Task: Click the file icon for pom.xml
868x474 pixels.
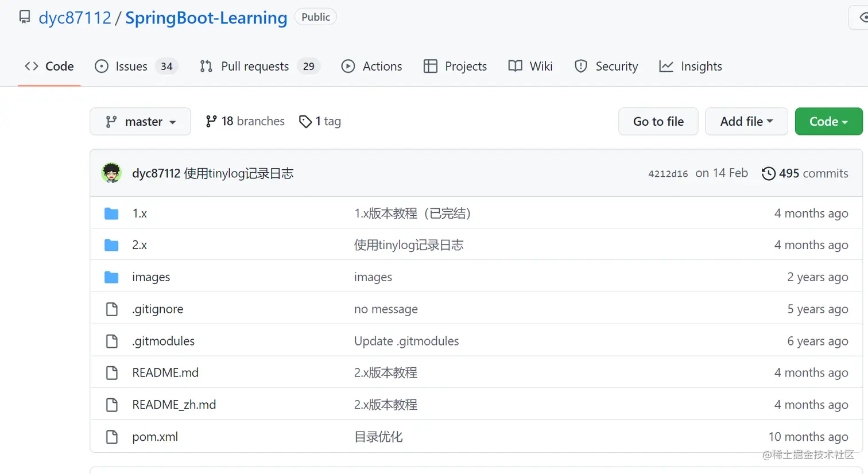Action: pyautogui.click(x=112, y=437)
